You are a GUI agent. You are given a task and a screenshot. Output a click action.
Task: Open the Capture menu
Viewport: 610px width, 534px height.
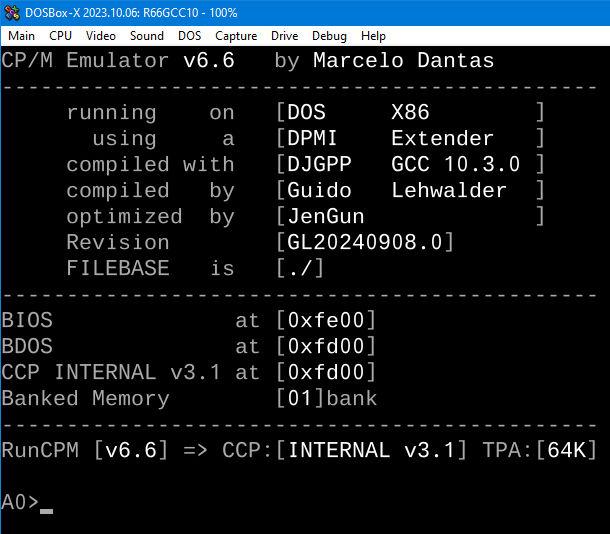point(236,36)
